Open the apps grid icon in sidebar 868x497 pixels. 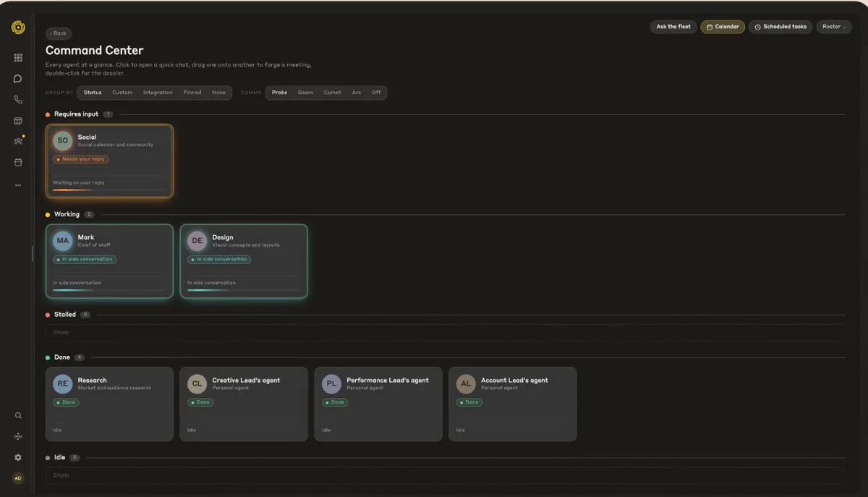pyautogui.click(x=18, y=58)
